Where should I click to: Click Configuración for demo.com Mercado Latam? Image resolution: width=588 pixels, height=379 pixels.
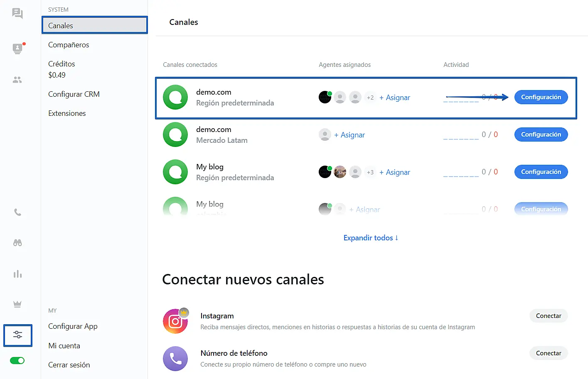pos(541,134)
